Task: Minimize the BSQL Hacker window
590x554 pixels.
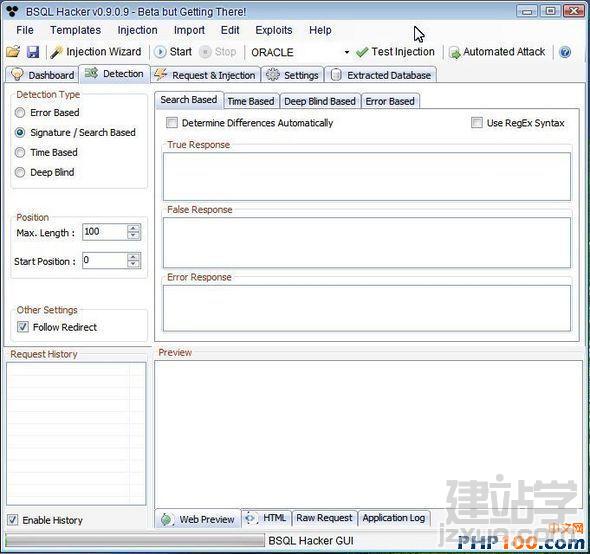Action: [527, 11]
